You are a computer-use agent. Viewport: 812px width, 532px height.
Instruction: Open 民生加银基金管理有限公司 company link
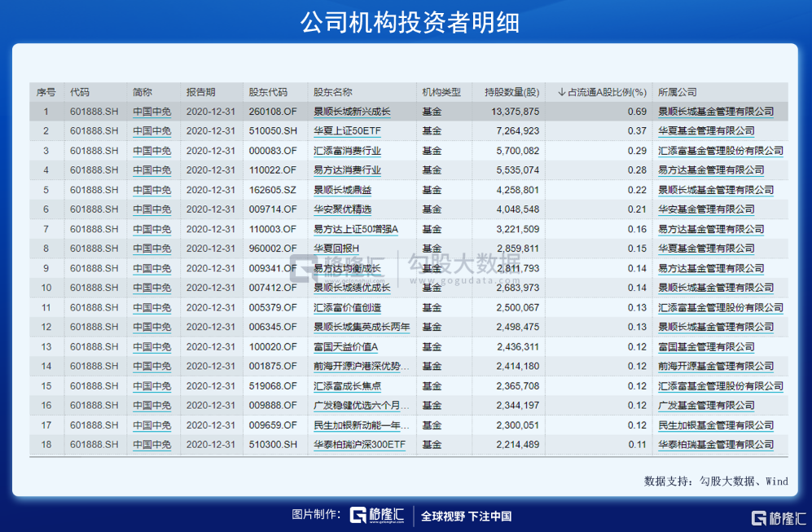(x=716, y=425)
